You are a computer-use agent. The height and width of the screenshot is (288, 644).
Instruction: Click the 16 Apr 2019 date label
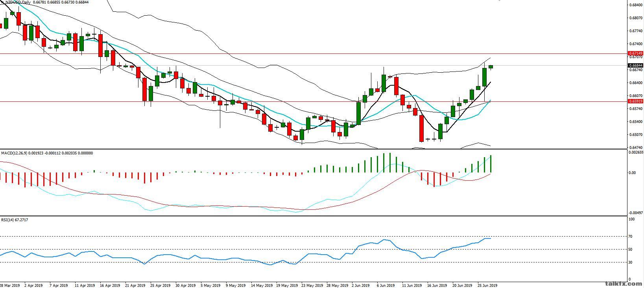click(110, 286)
